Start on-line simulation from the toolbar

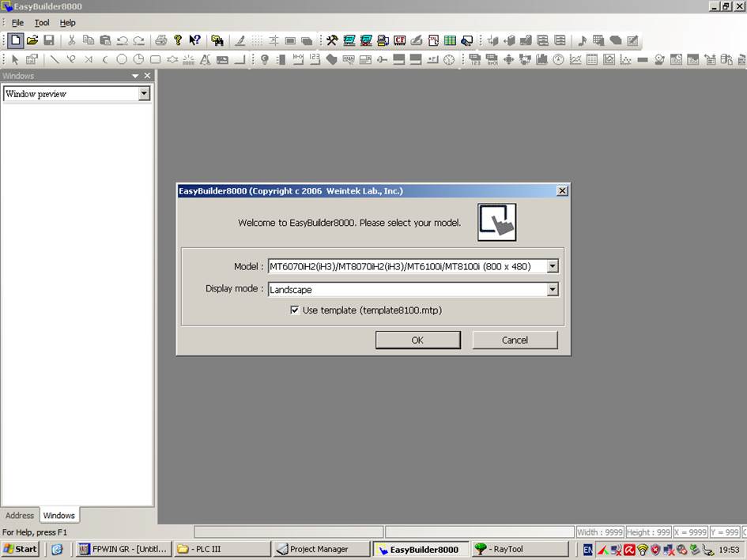tap(367, 40)
